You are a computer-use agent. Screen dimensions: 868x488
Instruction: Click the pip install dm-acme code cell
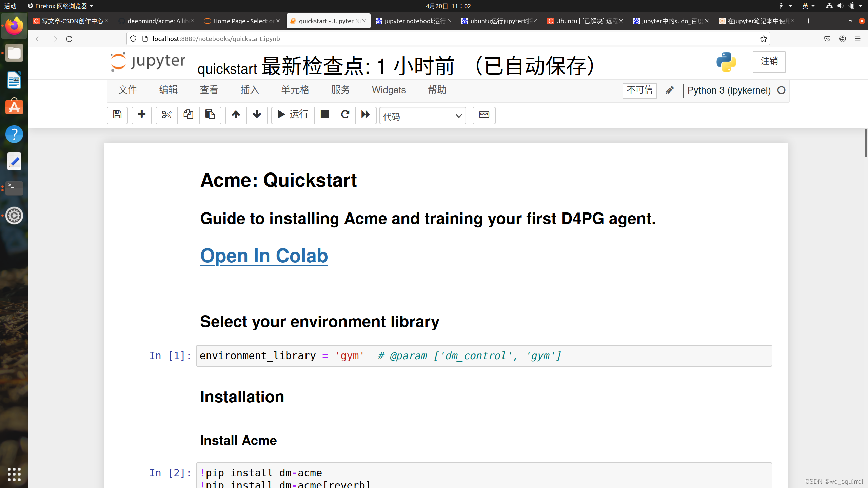coord(484,475)
